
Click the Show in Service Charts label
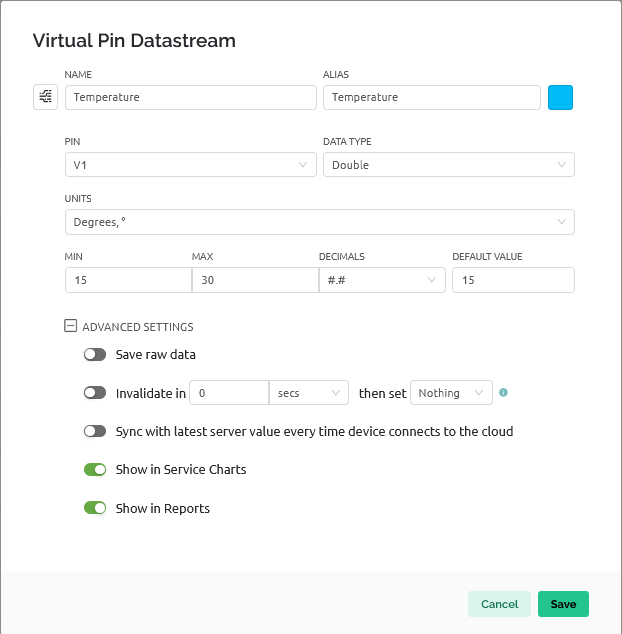pyautogui.click(x=181, y=469)
